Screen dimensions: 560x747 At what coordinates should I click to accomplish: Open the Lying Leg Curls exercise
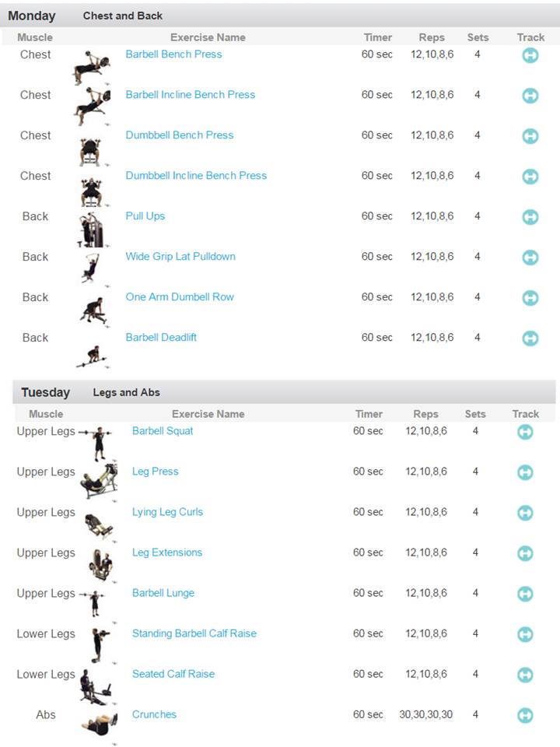[x=169, y=512]
